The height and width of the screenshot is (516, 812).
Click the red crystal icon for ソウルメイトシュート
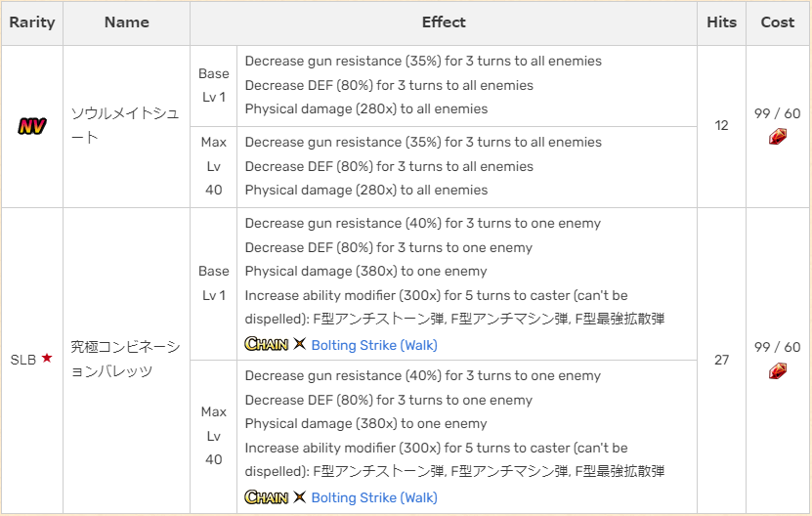pyautogui.click(x=778, y=137)
